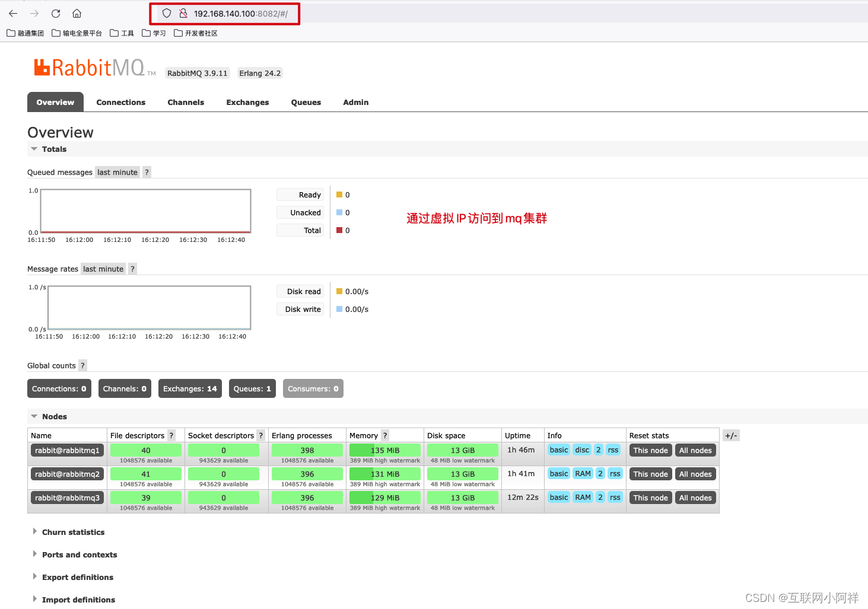Viewport: 868px width, 609px height.
Task: Toggle the Total legend entry
Action: 300,230
